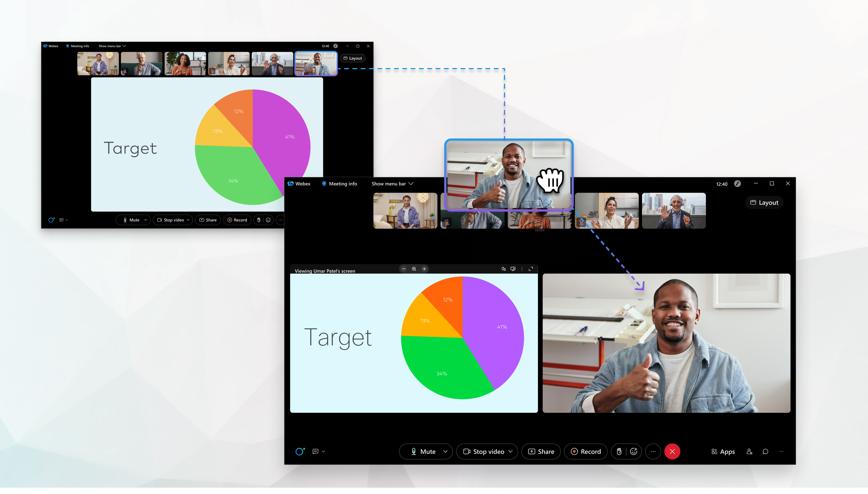Click the Webex app logo button
Screen dimensions: 868x494
(296, 183)
